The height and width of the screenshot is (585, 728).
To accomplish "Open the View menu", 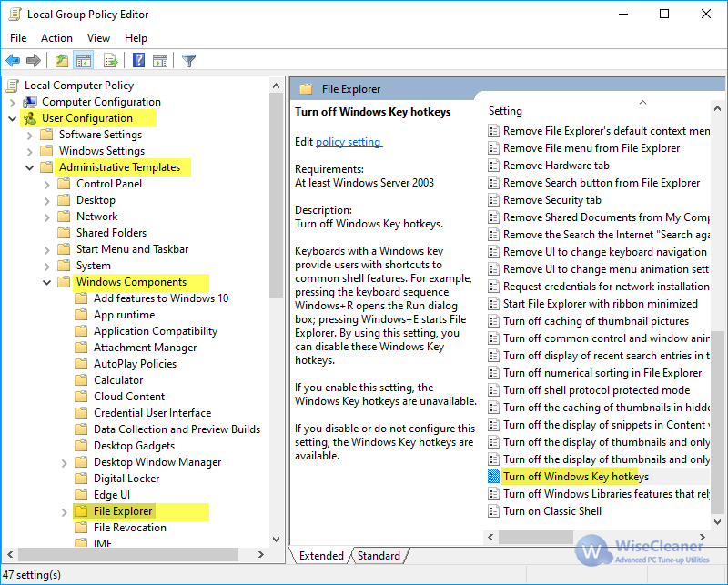I will click(x=98, y=38).
